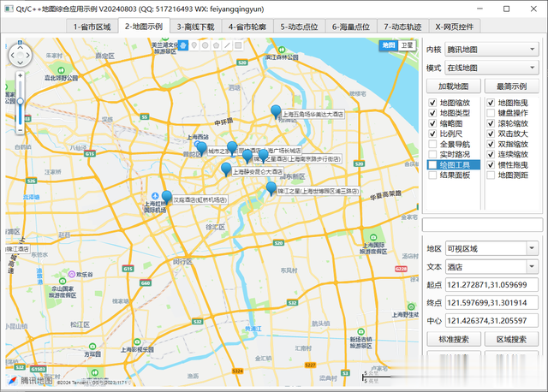Click the map zoom slider handle
Screen dimensions: 548x392
(x=21, y=101)
